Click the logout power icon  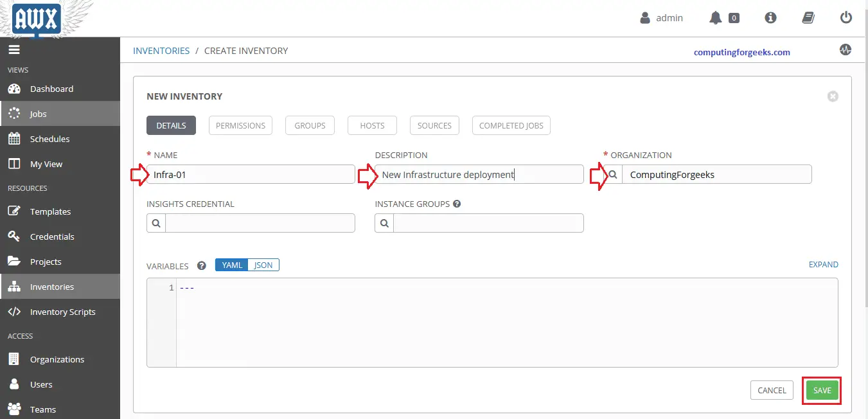[x=846, y=17]
